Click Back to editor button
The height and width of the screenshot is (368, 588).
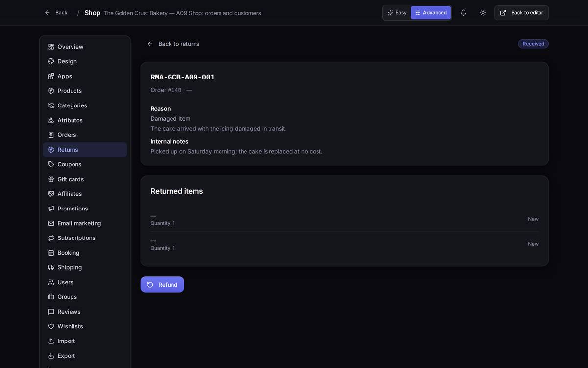[521, 13]
